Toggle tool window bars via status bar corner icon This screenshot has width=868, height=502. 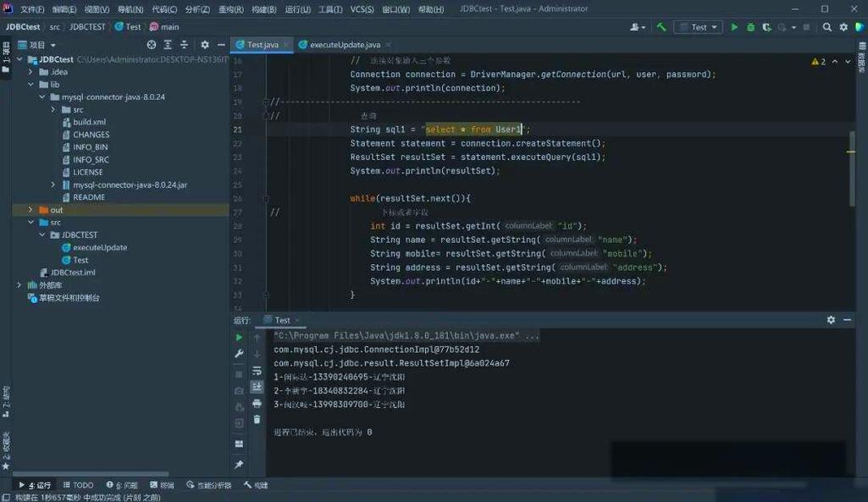click(x=6, y=497)
